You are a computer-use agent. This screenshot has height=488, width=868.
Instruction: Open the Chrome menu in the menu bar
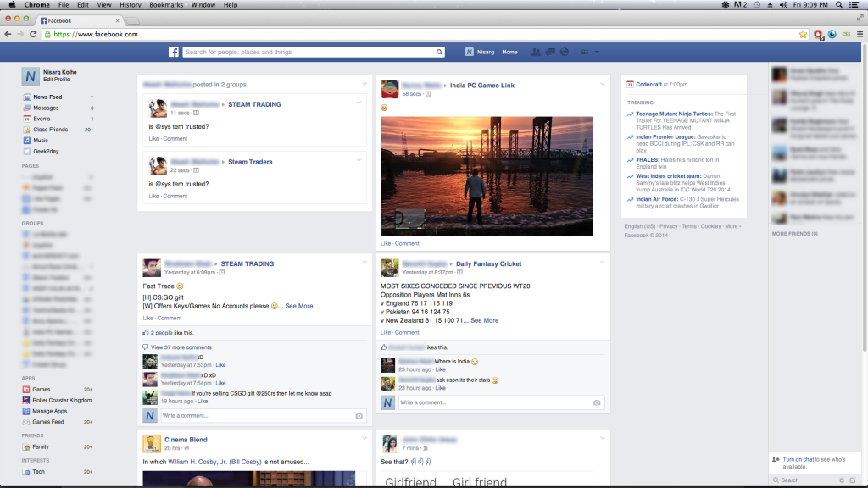coord(37,5)
